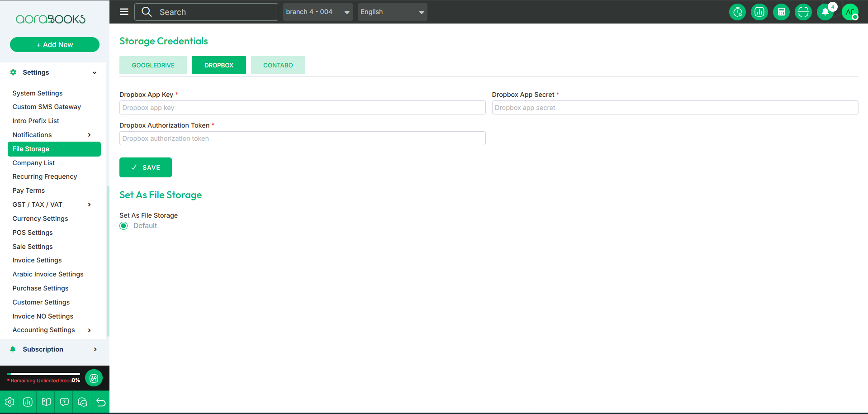Click the remaining records progress bar
Screen dimensions: 868x414
point(43,374)
